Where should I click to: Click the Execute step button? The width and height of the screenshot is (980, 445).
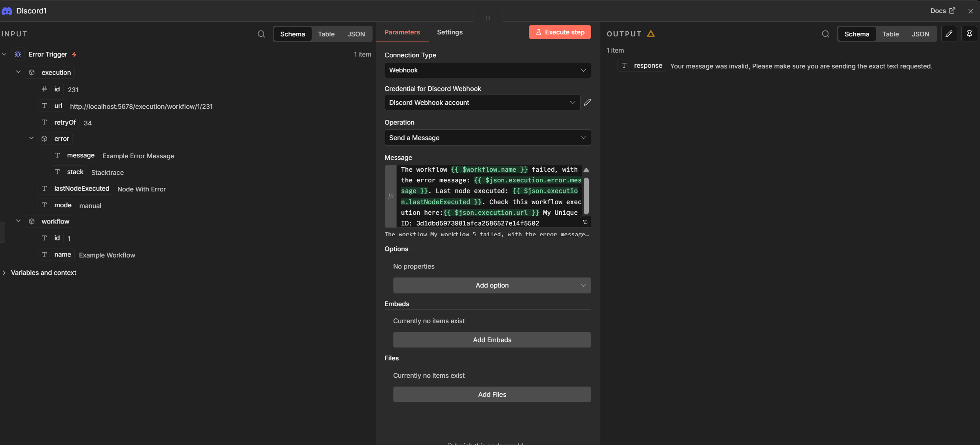(x=560, y=32)
